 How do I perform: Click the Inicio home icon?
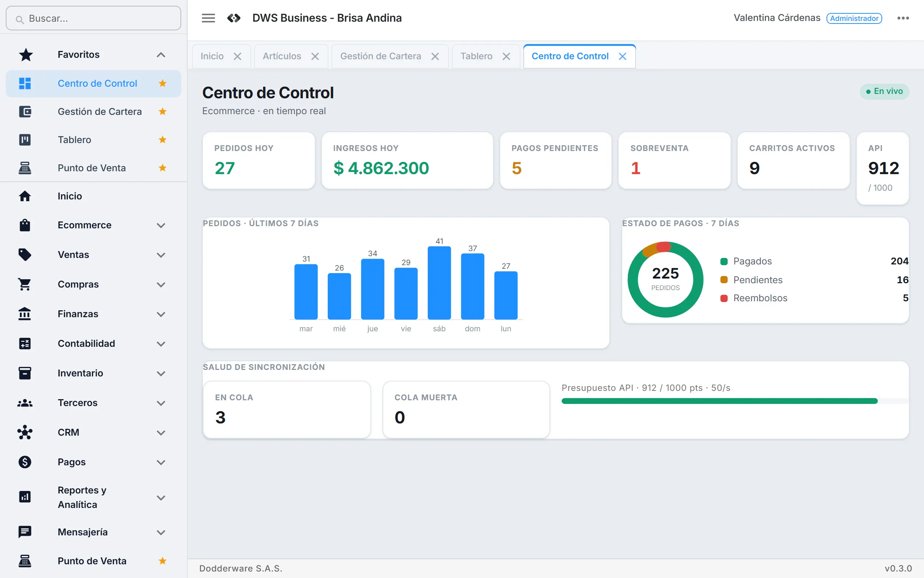pyautogui.click(x=25, y=196)
